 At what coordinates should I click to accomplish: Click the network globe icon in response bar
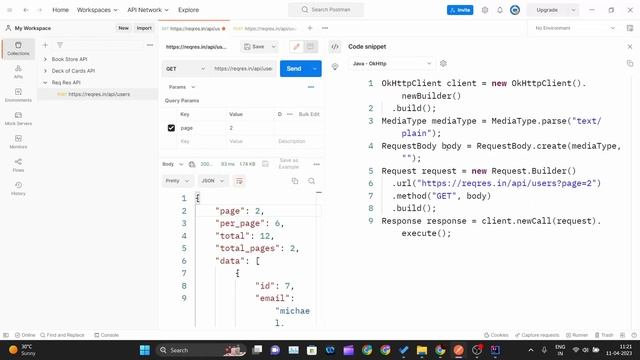[192, 164]
